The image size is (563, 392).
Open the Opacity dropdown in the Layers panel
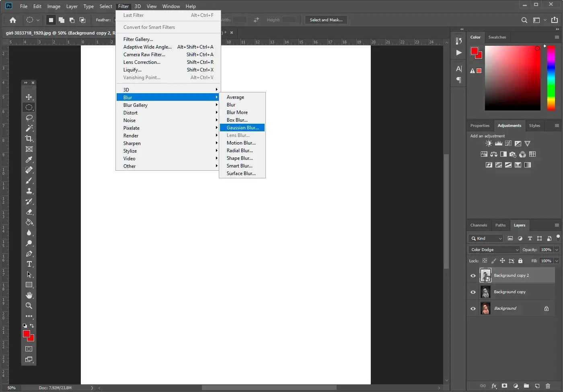coord(556,249)
